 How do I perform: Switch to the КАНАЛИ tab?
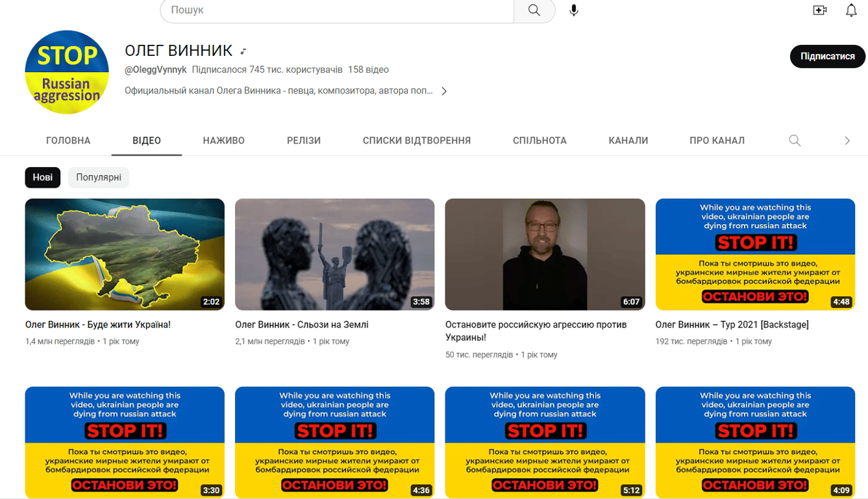[x=628, y=140]
